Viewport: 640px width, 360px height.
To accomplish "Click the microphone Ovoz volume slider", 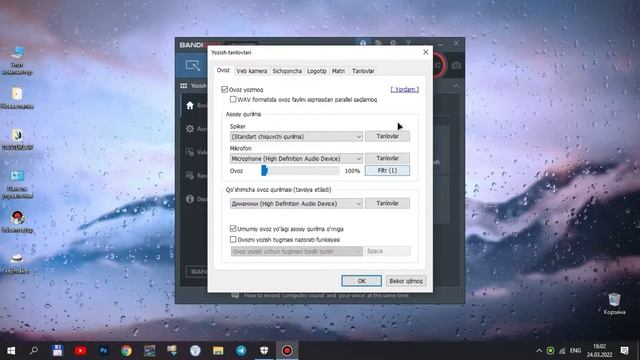I will [300, 171].
